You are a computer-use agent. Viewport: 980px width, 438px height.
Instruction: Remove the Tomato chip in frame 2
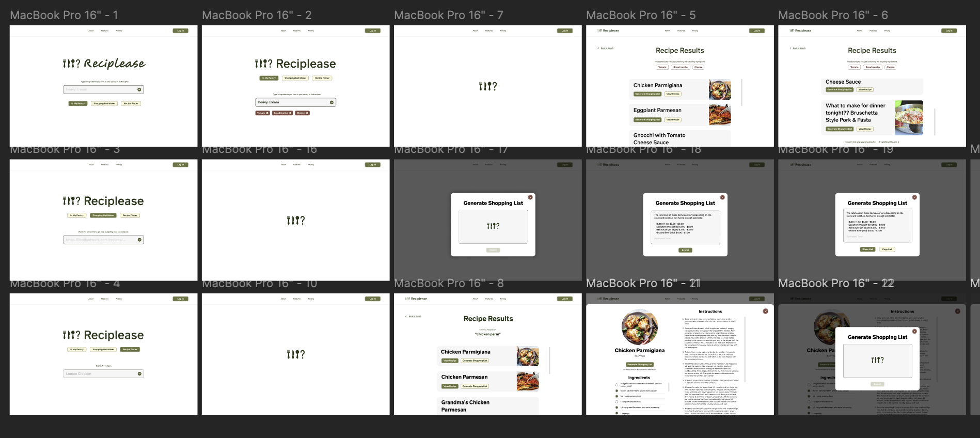pyautogui.click(x=267, y=113)
